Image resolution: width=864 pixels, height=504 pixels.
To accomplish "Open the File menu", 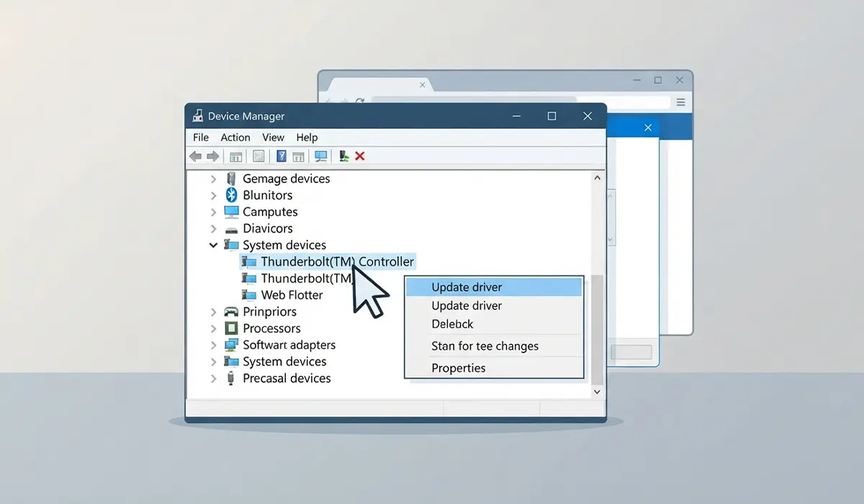I will (x=201, y=137).
